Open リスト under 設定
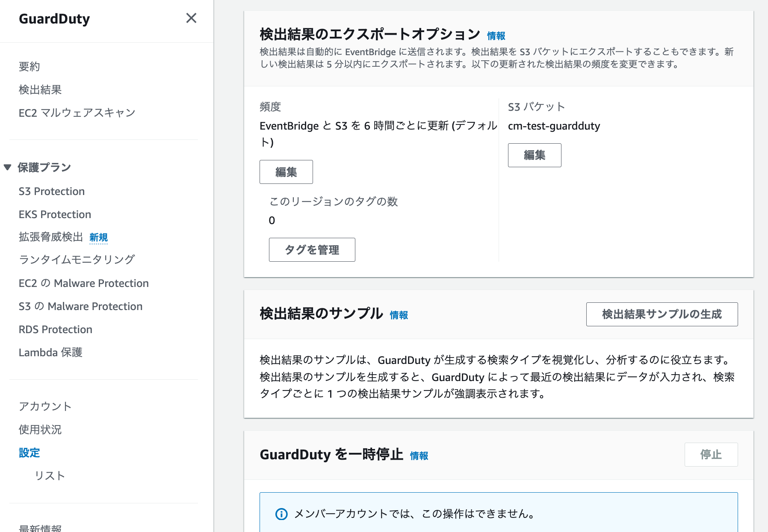768x532 pixels. pyautogui.click(x=50, y=476)
